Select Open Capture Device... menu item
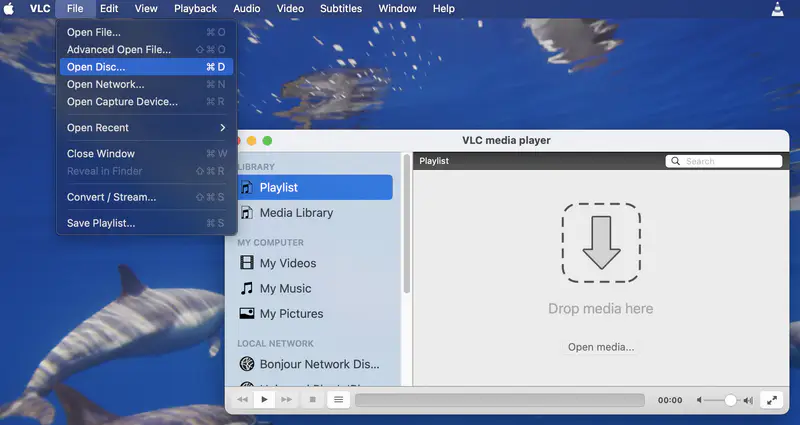 tap(146, 102)
